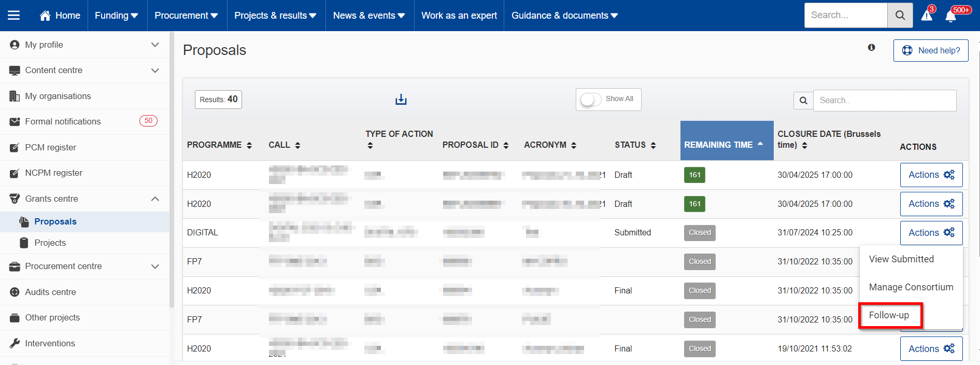The image size is (980, 365).
Task: Click the proposals table Search field
Action: tap(885, 101)
